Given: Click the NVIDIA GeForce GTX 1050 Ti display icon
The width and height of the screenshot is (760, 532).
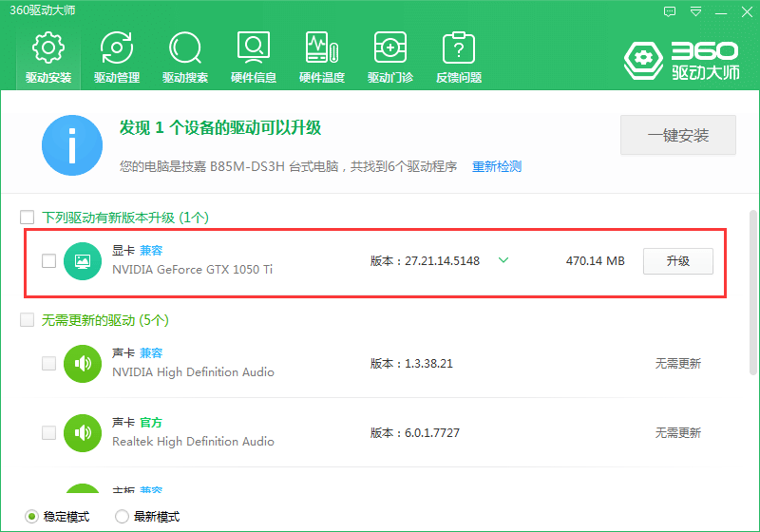Looking at the screenshot, I should point(83,261).
